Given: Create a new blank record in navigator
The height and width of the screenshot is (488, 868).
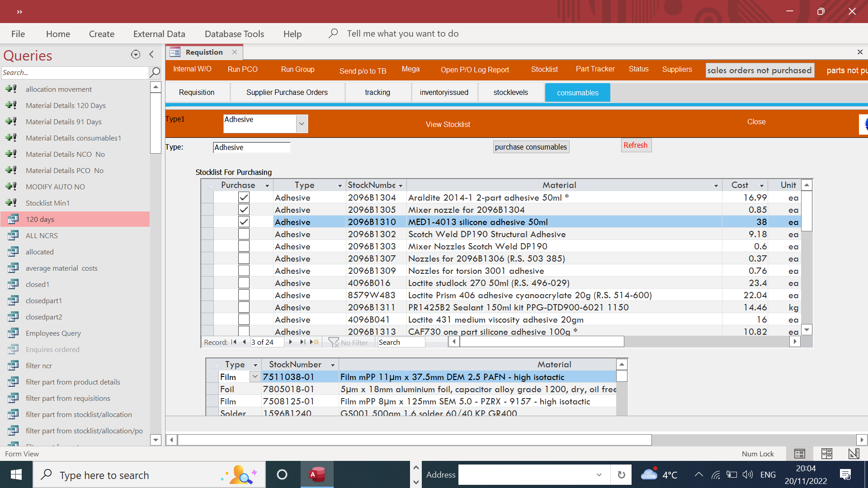Looking at the screenshot, I should (x=314, y=342).
